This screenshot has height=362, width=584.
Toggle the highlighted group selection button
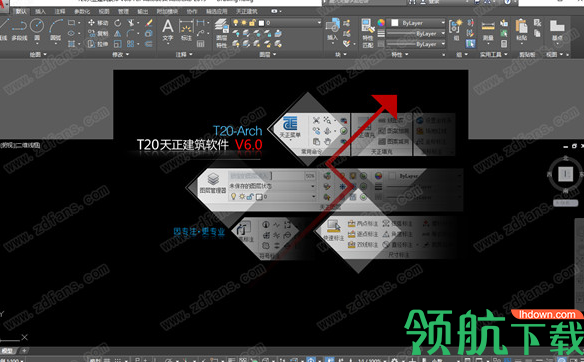click(470, 44)
